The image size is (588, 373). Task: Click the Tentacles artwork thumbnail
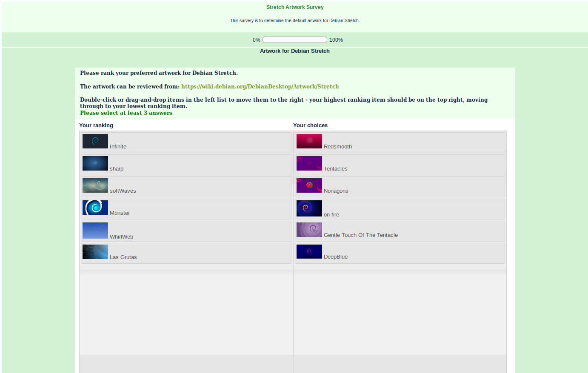pyautogui.click(x=309, y=163)
